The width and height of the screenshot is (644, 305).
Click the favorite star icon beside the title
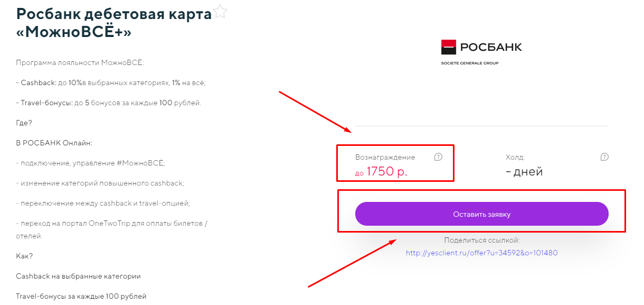pos(221,12)
